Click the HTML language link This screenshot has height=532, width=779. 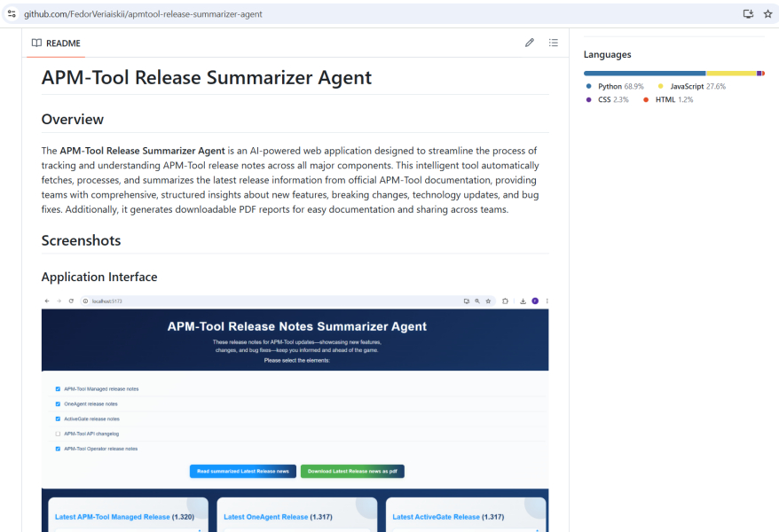(665, 99)
